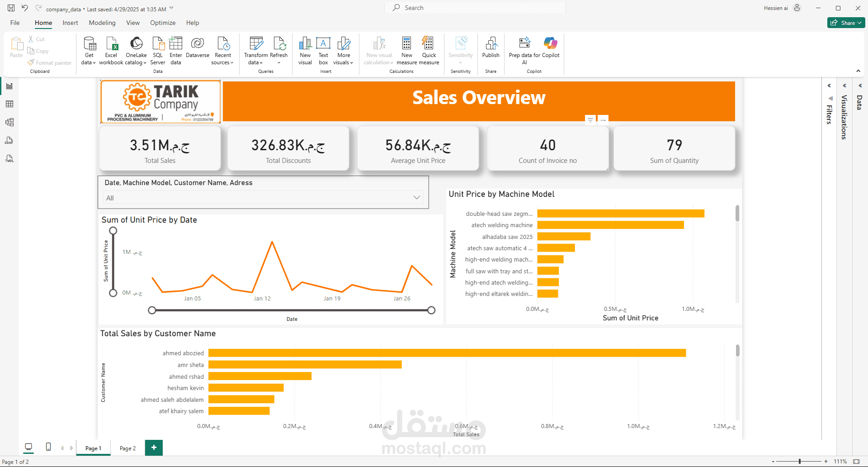Open the DAX query view
868x467 pixels.
point(9,140)
